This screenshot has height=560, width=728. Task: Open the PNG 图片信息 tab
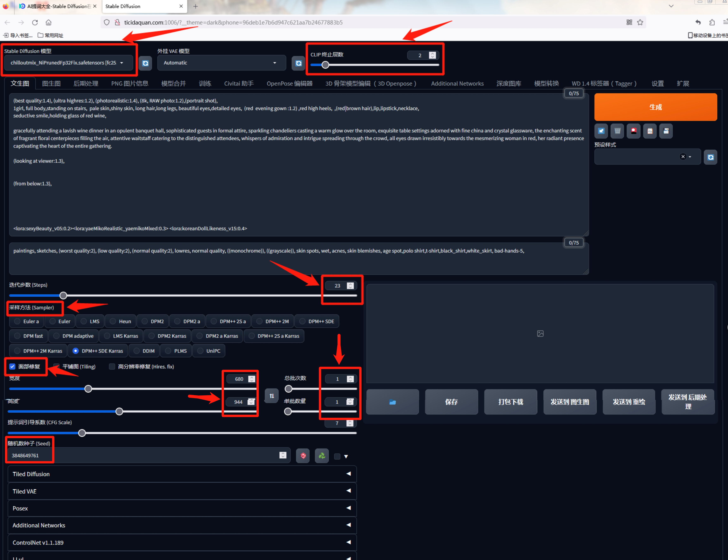129,83
